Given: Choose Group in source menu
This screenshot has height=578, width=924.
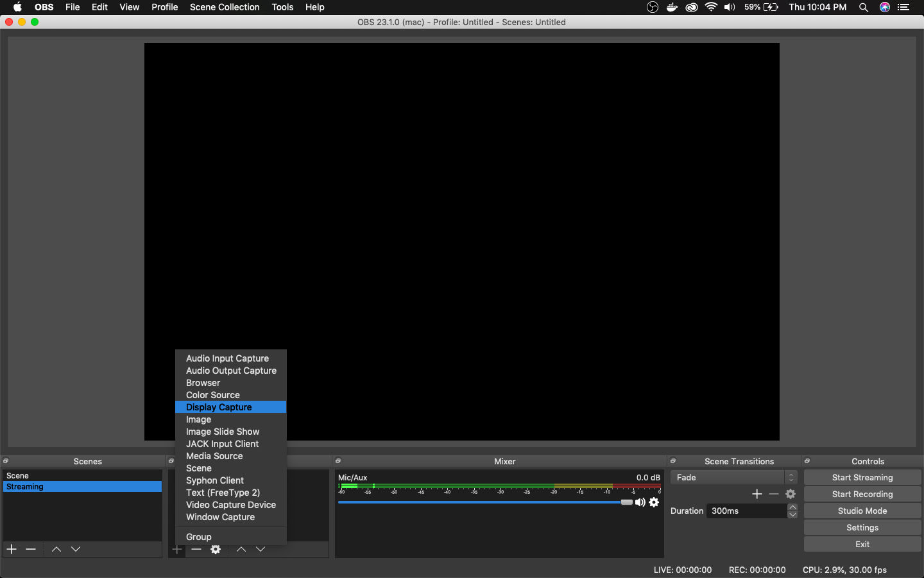Looking at the screenshot, I should click(230, 537).
